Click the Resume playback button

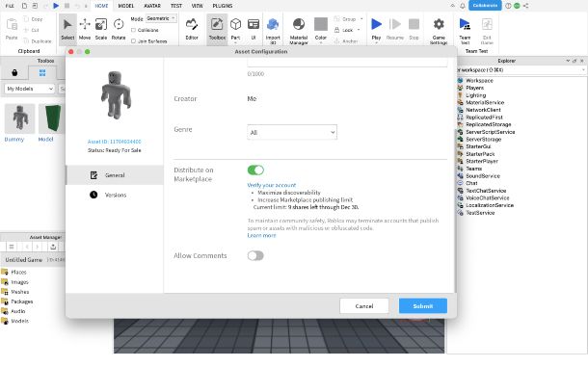click(395, 29)
